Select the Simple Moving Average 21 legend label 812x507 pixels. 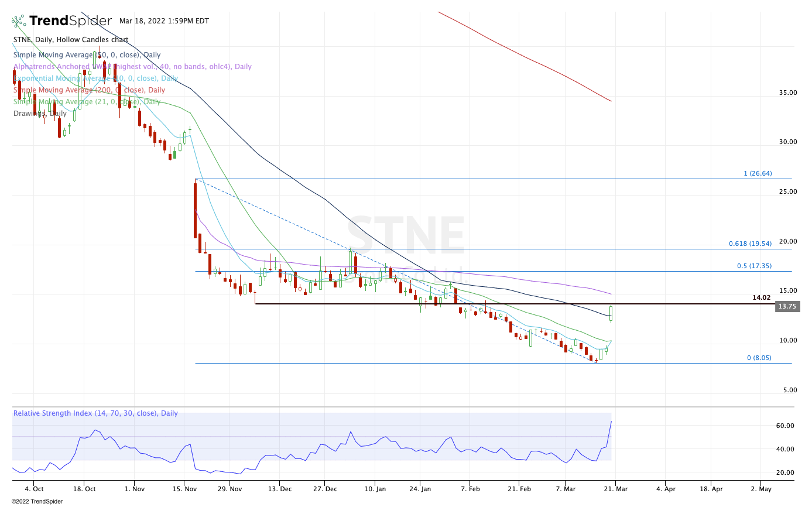[87, 102]
